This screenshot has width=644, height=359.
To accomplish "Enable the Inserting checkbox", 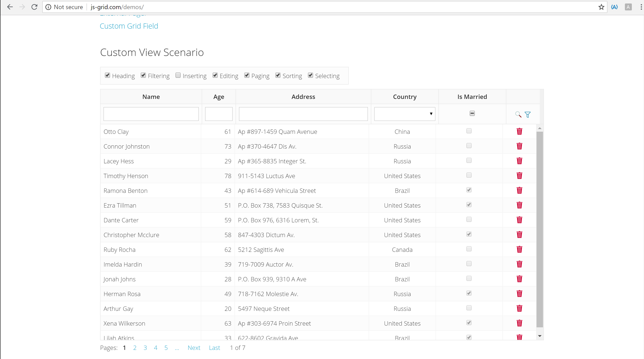I will click(x=178, y=75).
